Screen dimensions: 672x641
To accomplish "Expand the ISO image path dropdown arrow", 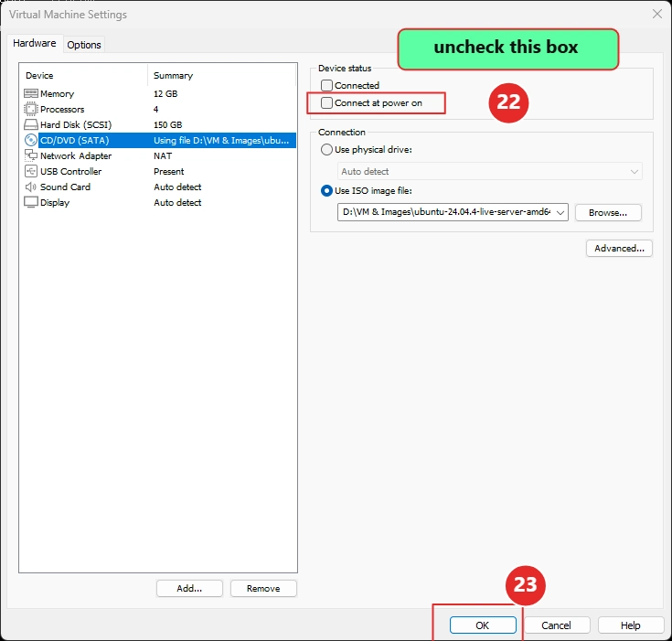I will pyautogui.click(x=560, y=213).
